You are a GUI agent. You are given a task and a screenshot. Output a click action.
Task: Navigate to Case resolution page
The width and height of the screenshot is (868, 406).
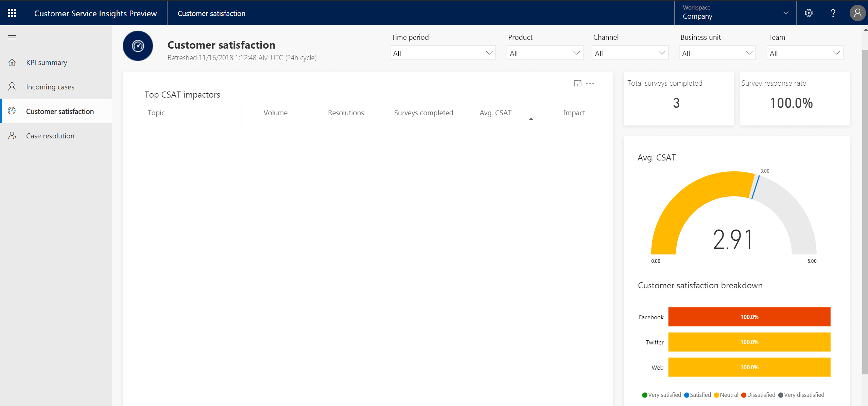coord(50,136)
